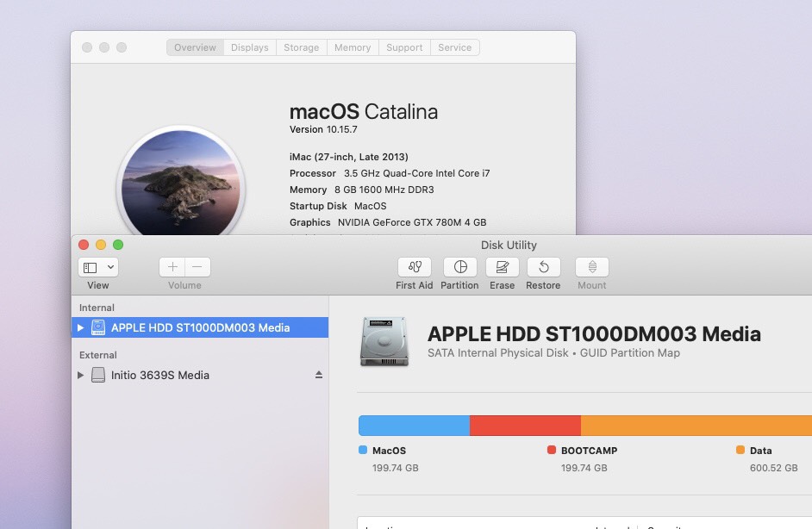Remove a volume with the minus button
812x529 pixels.
click(197, 267)
